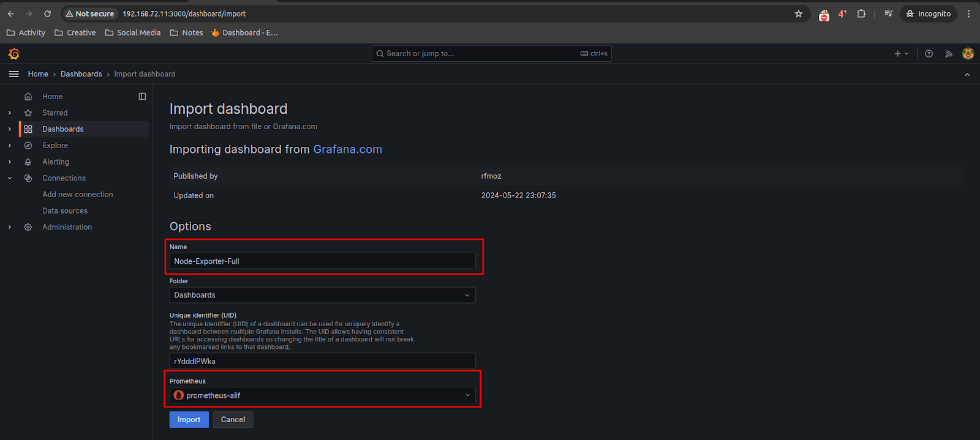
Task: Open the Administration menu item
Action: coord(67,227)
